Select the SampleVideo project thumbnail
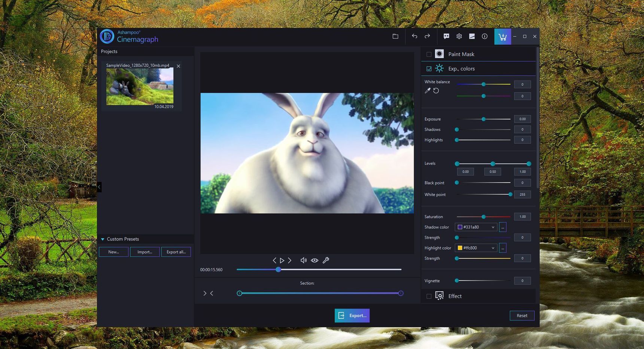Viewport: 644px width, 349px height. (140, 86)
